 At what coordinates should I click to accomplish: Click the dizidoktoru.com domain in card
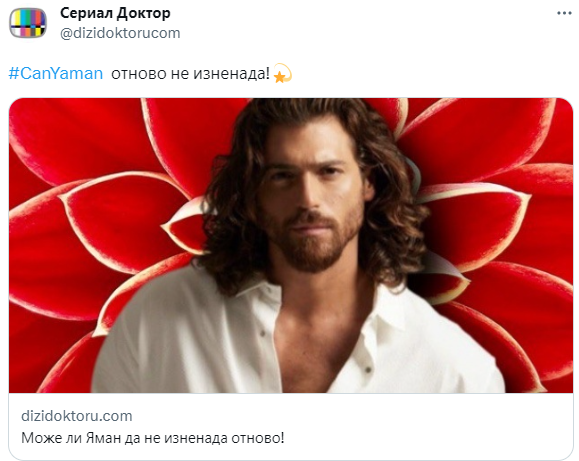(77, 416)
